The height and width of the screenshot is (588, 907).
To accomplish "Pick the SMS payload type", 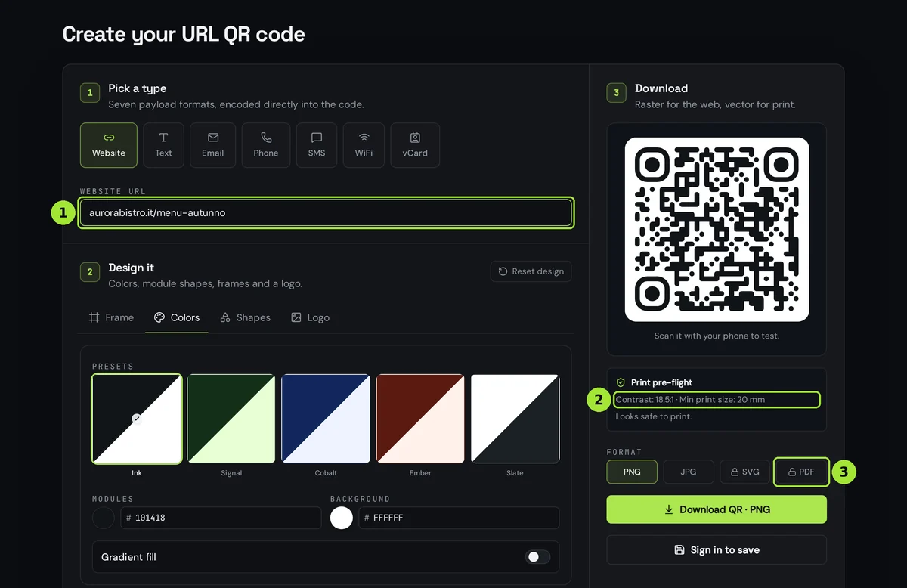I will point(317,145).
